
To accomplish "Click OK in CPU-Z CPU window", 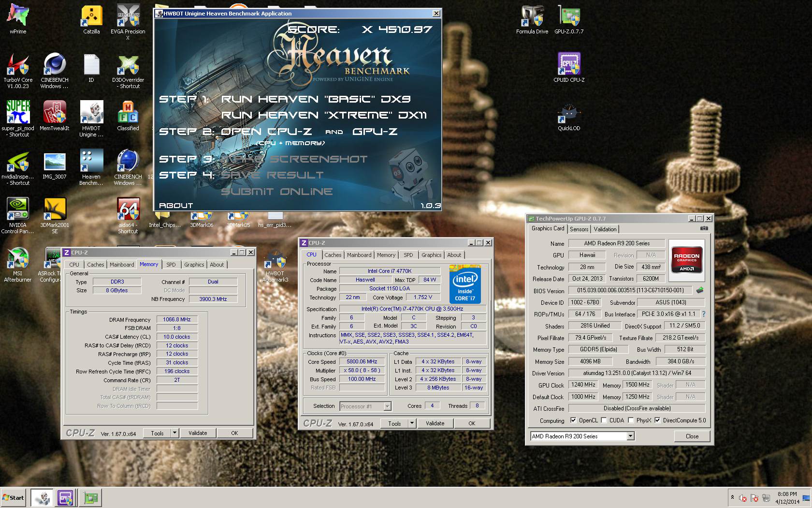I will [x=472, y=423].
